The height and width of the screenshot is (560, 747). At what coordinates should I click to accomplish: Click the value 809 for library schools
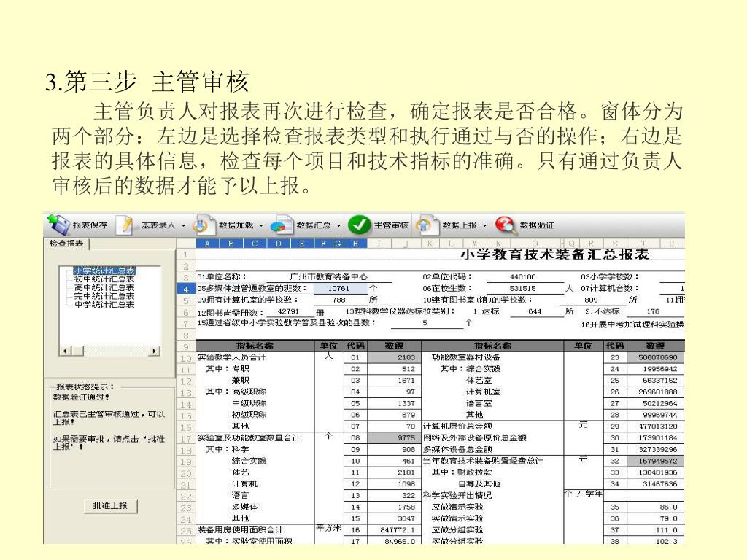coord(591,300)
